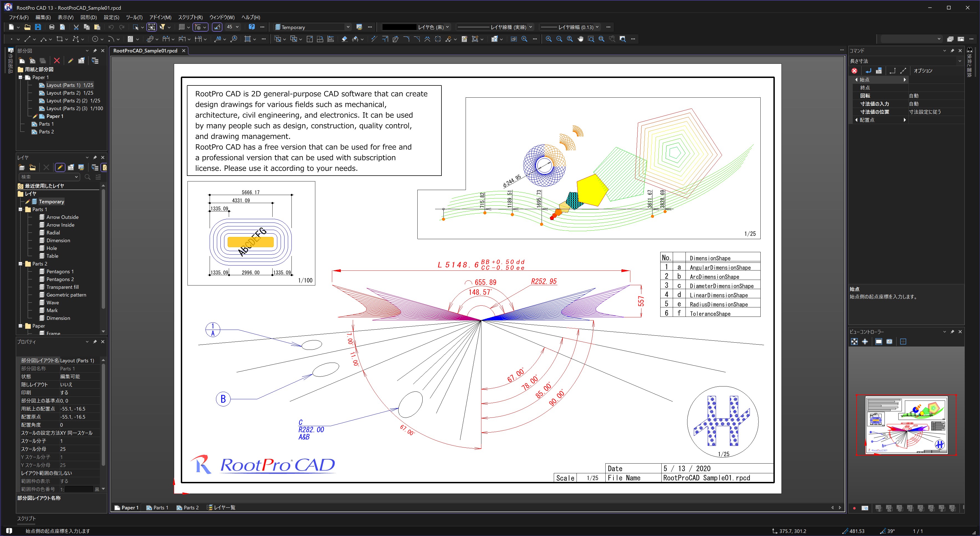Click the view controller drawing thumbnail
Screen dimensions: 980x536
point(906,425)
